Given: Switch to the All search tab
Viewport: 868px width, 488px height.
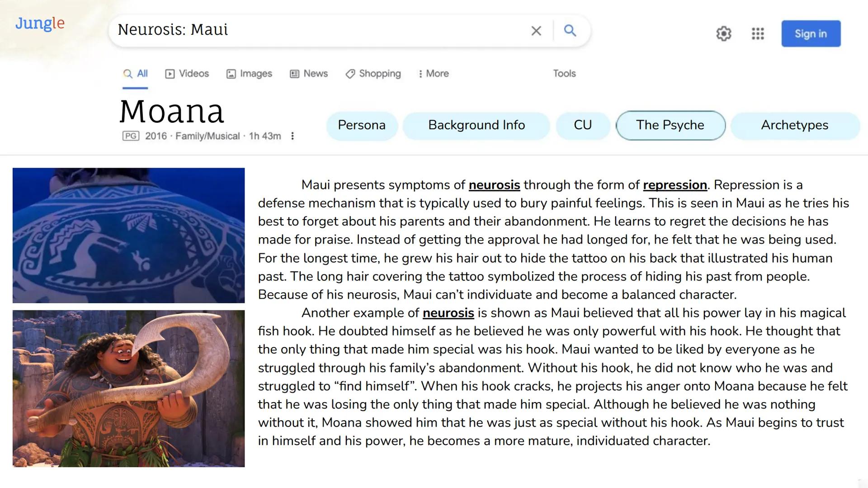Looking at the screenshot, I should coord(135,73).
